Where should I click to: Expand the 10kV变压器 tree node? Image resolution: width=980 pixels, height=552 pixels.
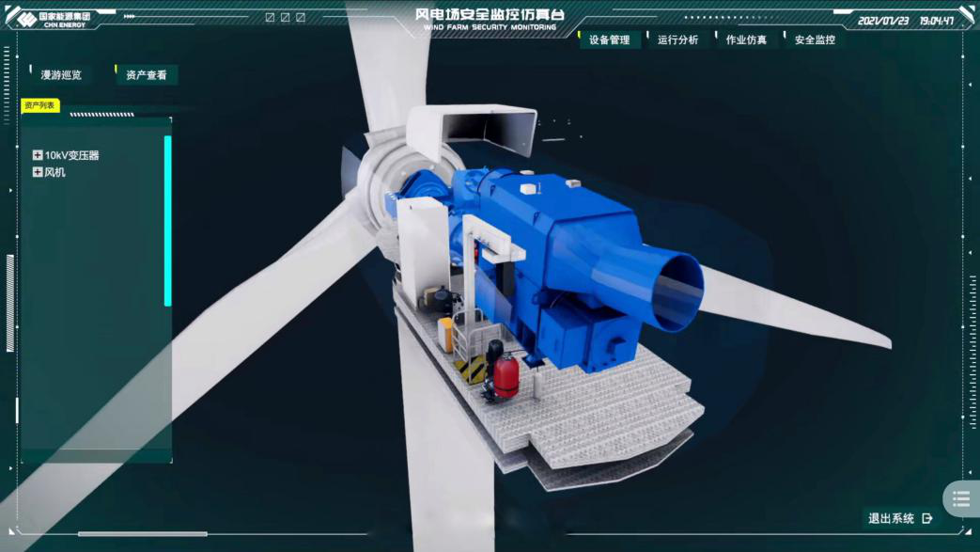[x=38, y=155]
